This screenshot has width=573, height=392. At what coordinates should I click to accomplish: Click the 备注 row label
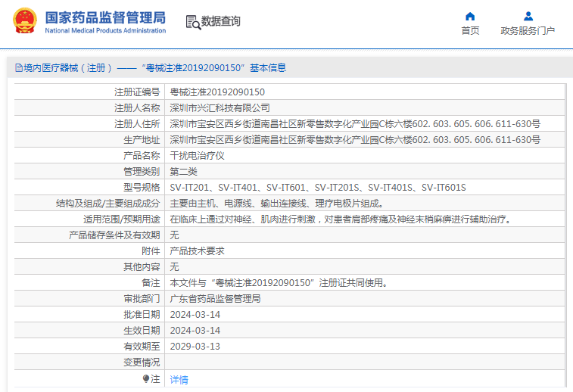[151, 283]
